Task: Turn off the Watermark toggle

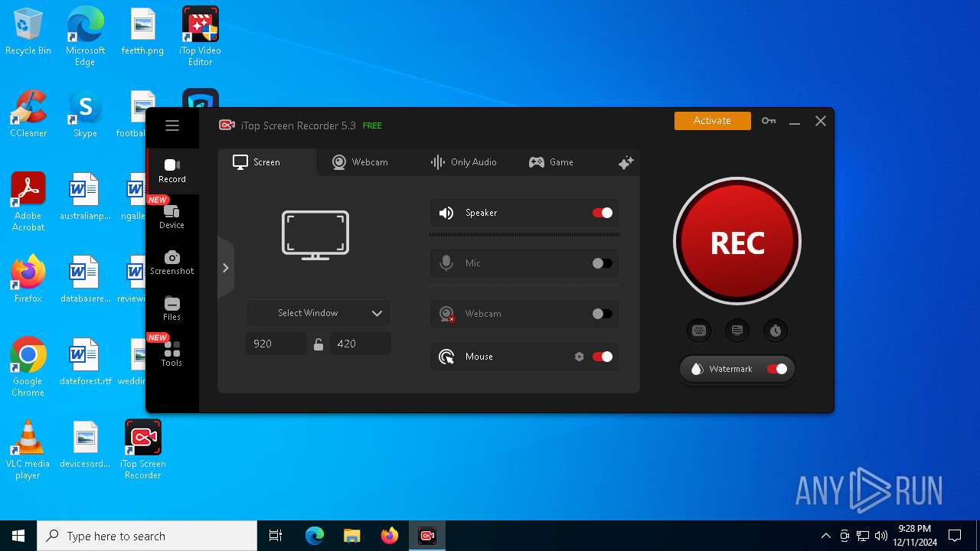Action: coord(777,369)
